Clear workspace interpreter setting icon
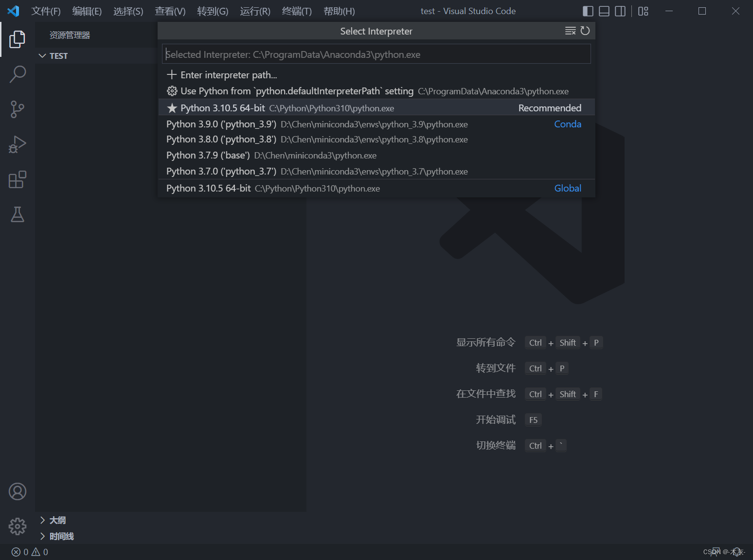 (x=570, y=31)
